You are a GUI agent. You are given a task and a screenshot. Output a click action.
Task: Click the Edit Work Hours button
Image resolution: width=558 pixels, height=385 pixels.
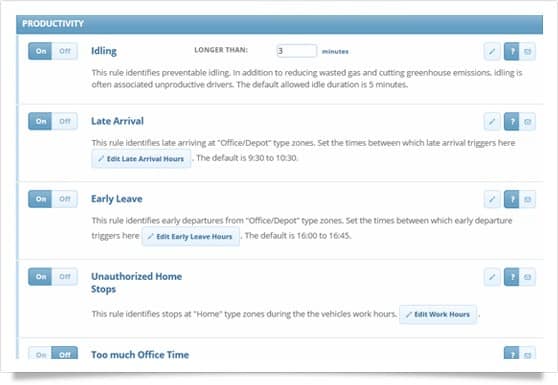(x=438, y=315)
